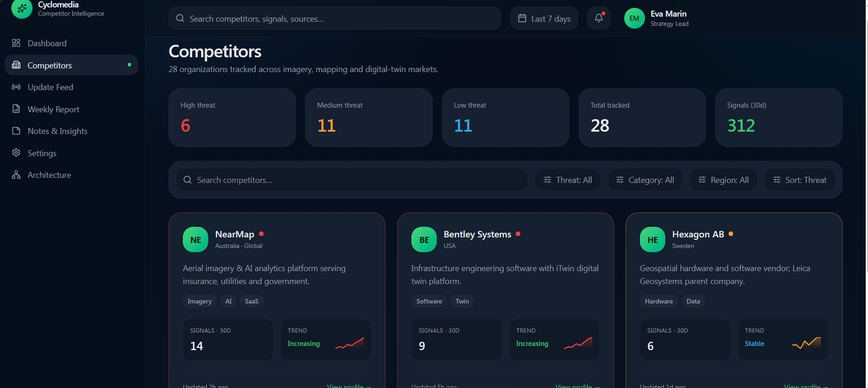Click the NE avatar on NearMap card
The image size is (868, 388).
pos(195,239)
